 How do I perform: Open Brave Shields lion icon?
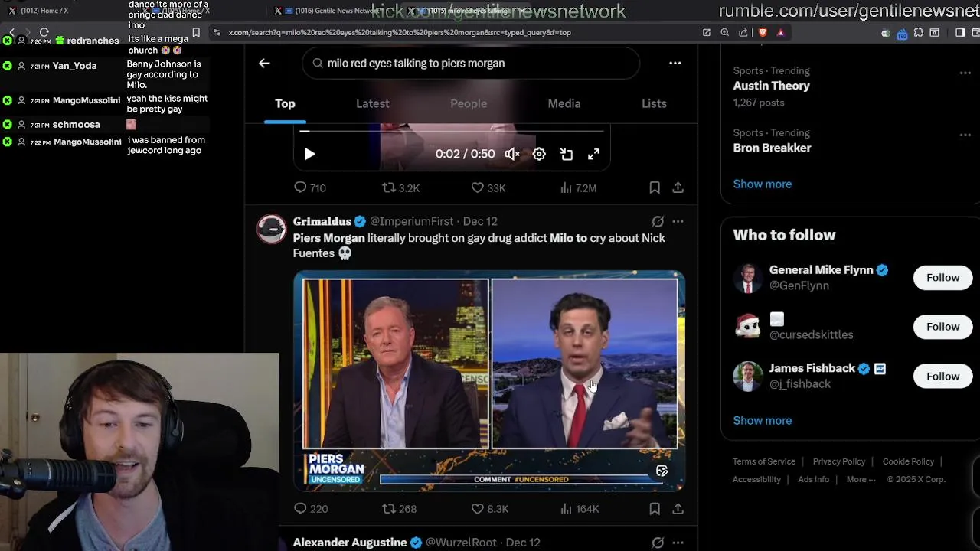point(763,32)
